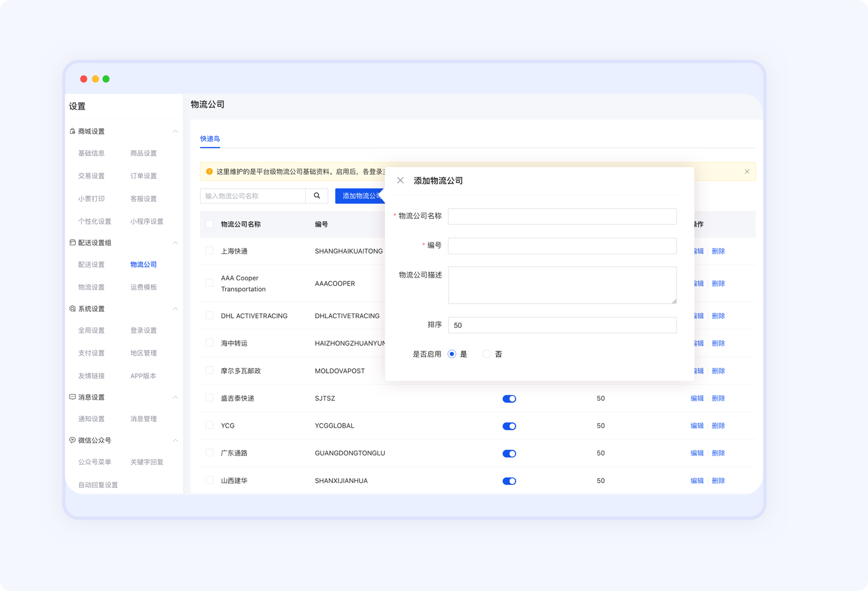Select the 否 radio button for 是否启用
This screenshot has height=591, width=868.
click(487, 354)
